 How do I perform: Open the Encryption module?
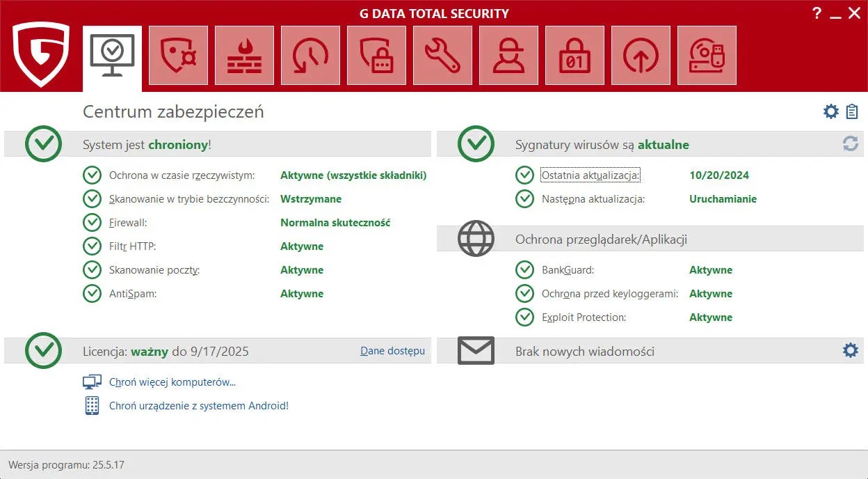(x=574, y=56)
